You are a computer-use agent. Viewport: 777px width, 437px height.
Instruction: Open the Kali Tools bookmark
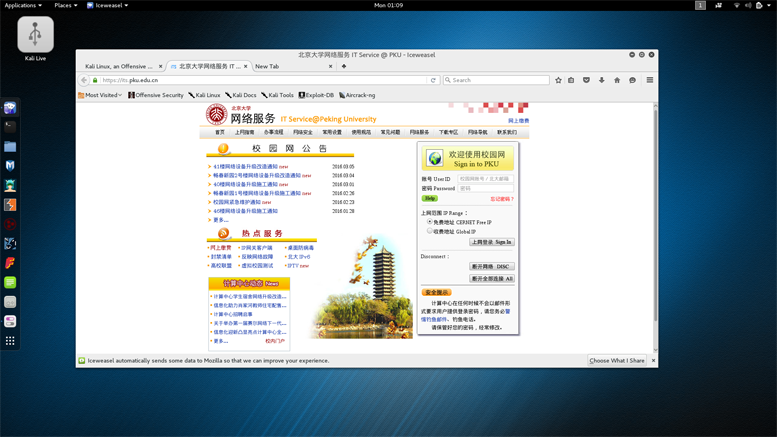(x=278, y=95)
